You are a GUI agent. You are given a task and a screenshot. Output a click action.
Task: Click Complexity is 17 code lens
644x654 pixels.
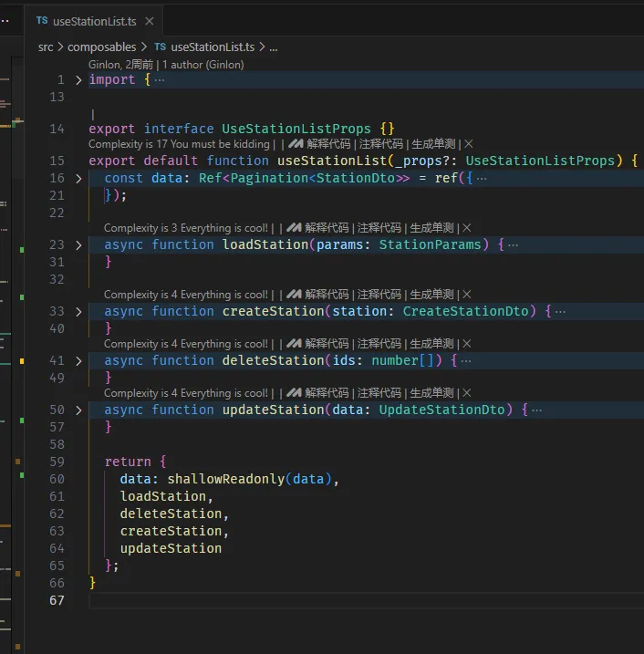pyautogui.click(x=179, y=144)
